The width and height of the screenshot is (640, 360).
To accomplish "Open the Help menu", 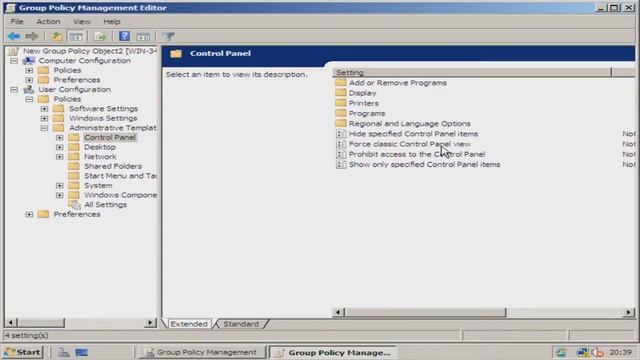I will [111, 21].
